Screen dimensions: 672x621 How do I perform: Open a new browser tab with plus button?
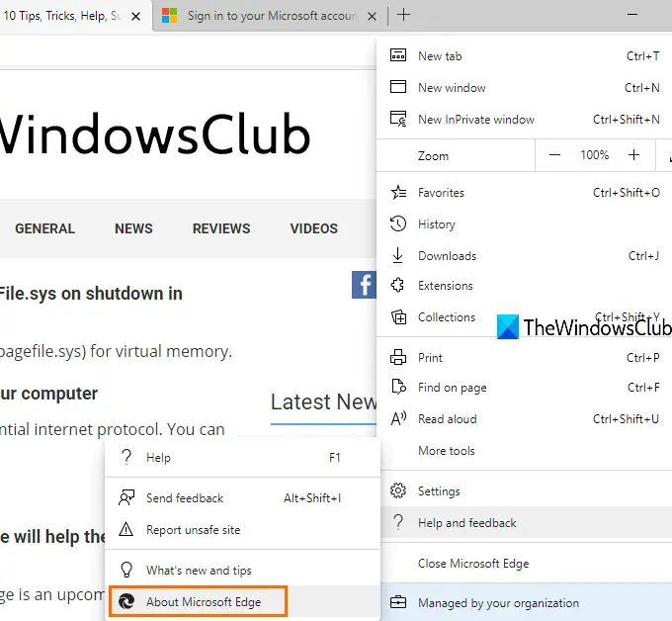tap(403, 15)
